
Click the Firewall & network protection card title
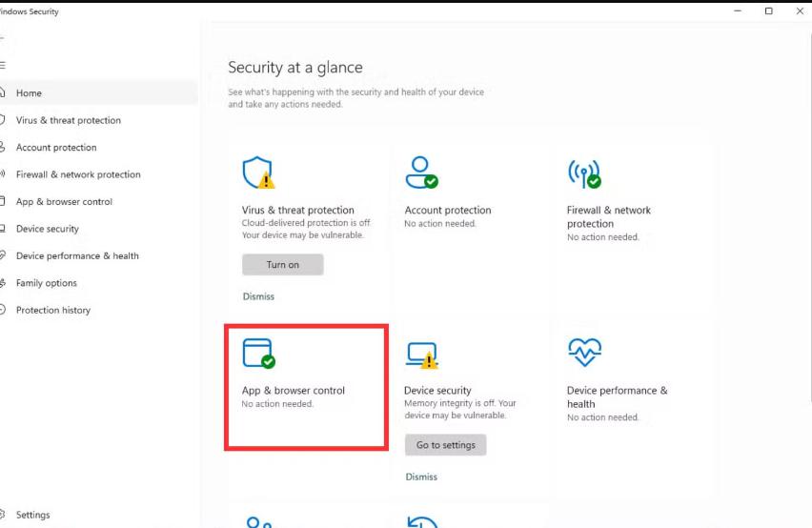click(608, 217)
